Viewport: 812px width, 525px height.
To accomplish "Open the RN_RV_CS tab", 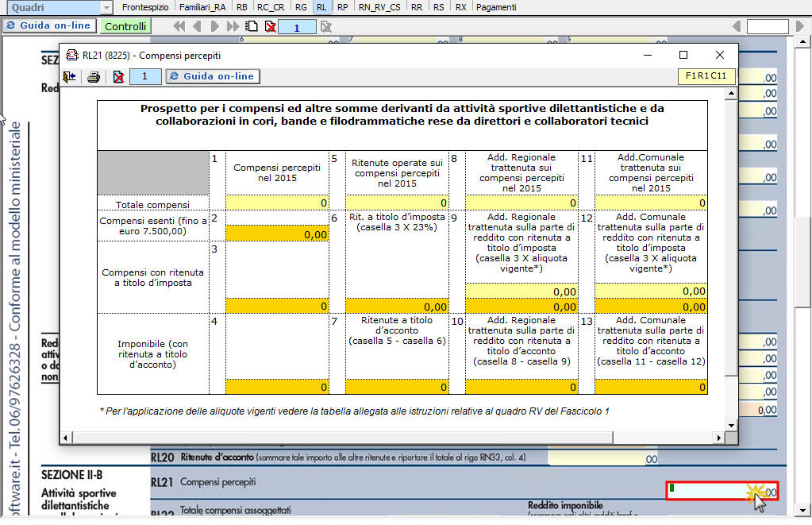I will coord(379,7).
